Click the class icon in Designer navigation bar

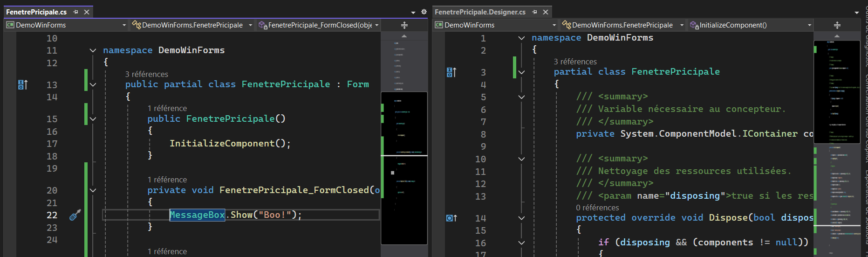pyautogui.click(x=567, y=25)
